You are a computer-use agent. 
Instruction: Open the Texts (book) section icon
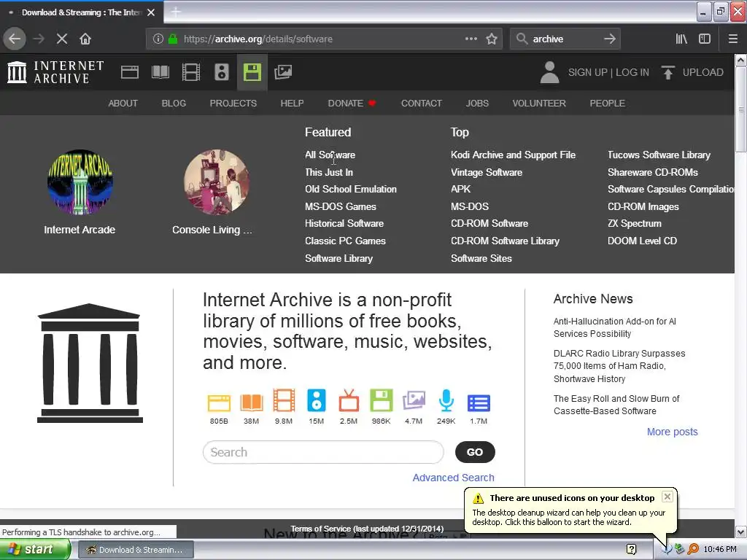pos(160,72)
